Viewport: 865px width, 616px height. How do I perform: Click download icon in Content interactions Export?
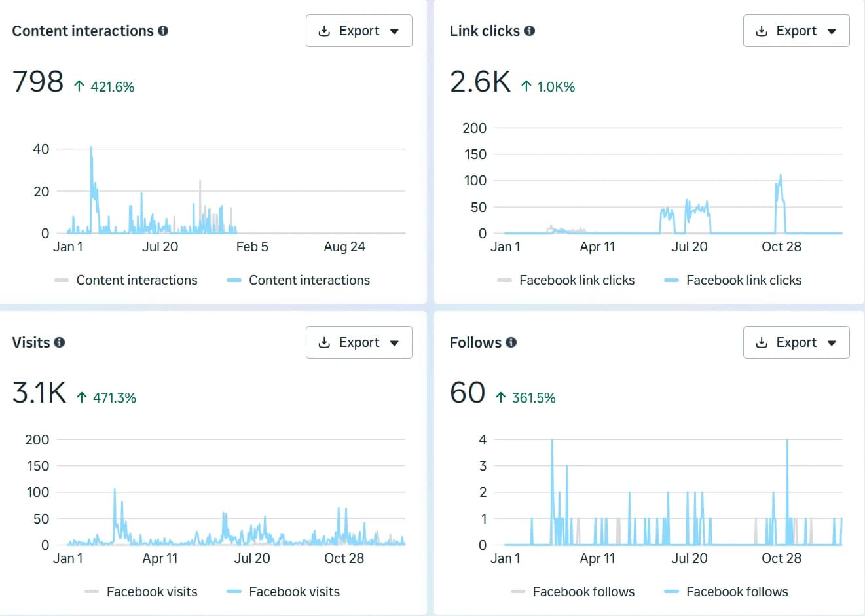pyautogui.click(x=324, y=31)
